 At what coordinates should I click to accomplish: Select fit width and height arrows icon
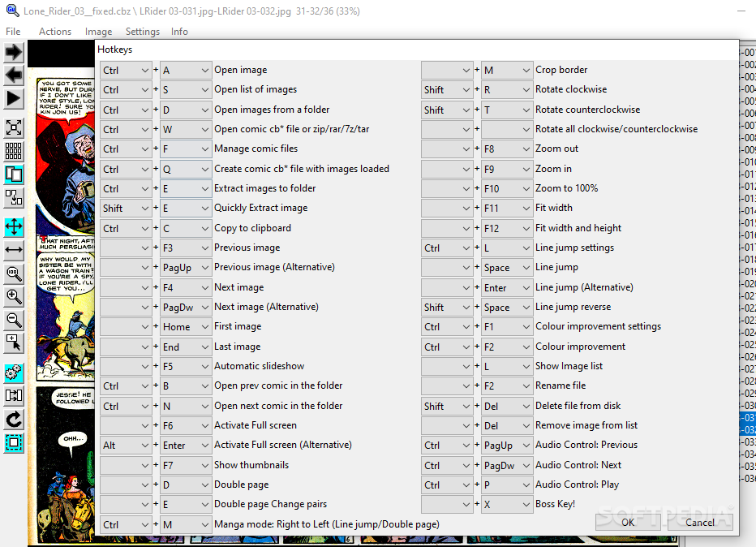pyautogui.click(x=14, y=226)
